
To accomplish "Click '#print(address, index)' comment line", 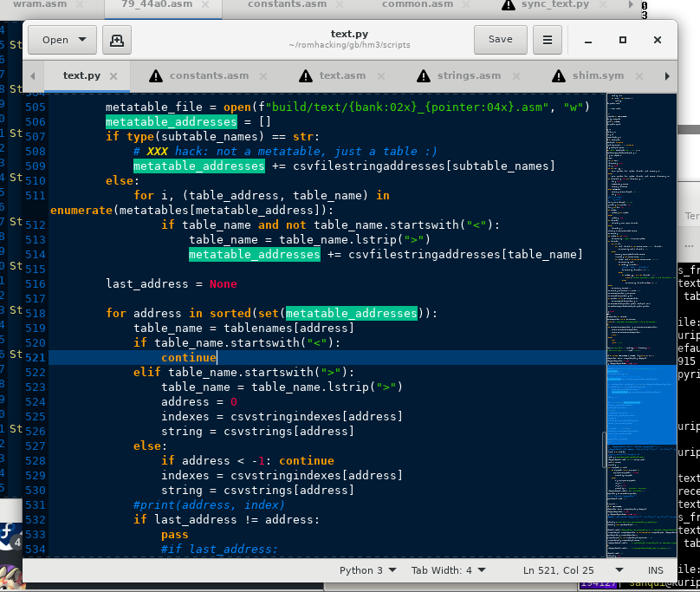I will click(209, 504).
